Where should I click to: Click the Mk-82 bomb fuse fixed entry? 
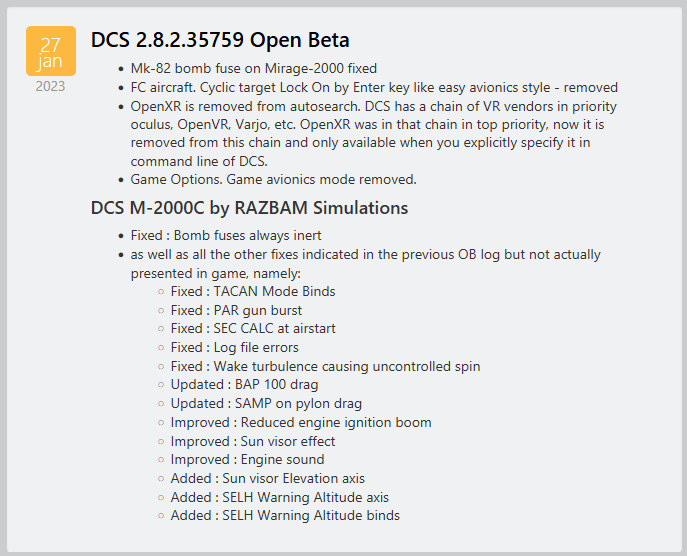(254, 68)
